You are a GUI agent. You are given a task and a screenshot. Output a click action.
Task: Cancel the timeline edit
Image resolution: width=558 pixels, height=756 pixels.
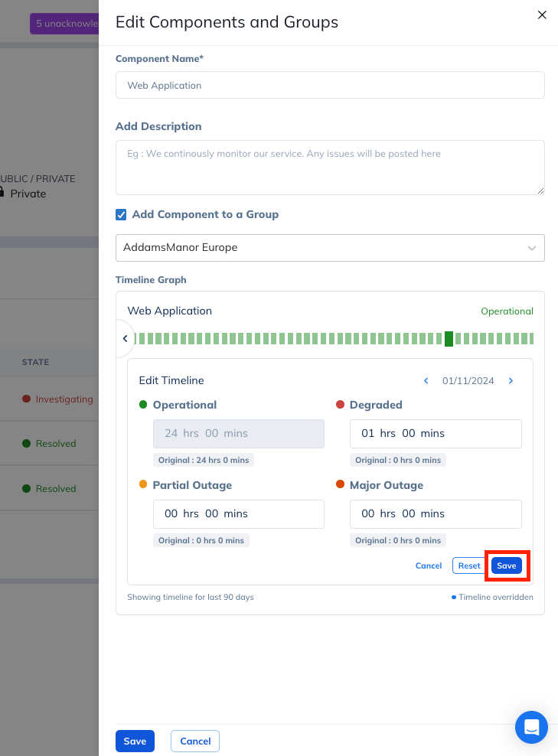[429, 565]
